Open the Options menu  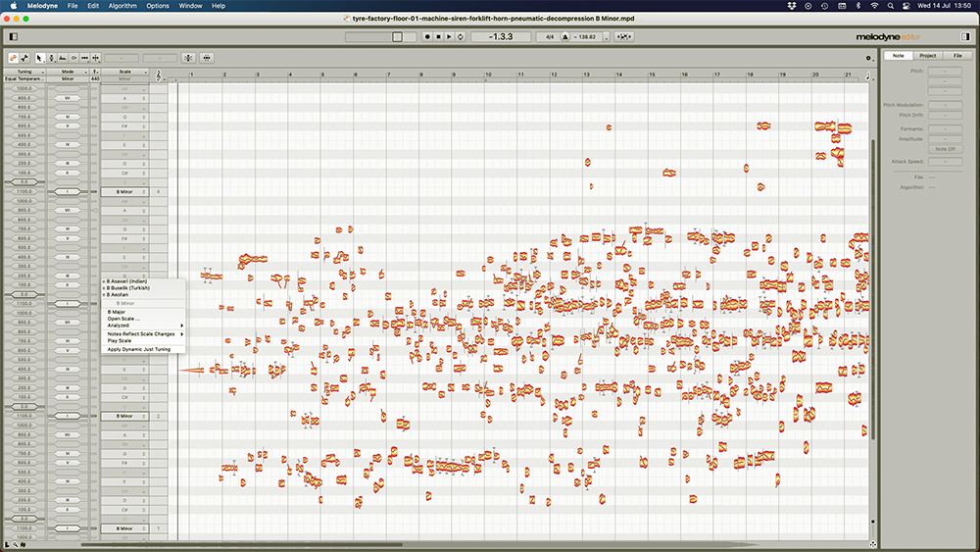pos(158,6)
